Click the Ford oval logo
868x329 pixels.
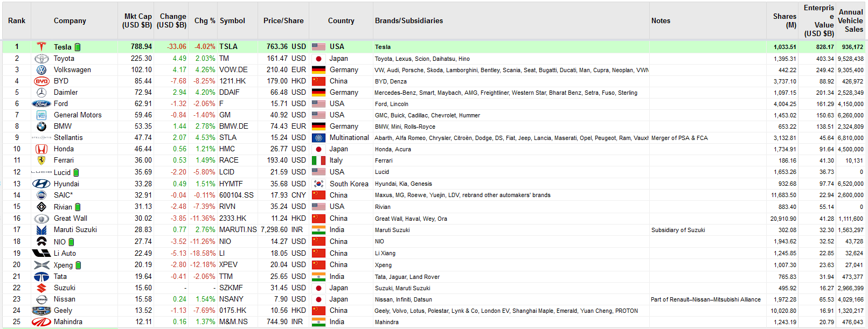(x=41, y=104)
